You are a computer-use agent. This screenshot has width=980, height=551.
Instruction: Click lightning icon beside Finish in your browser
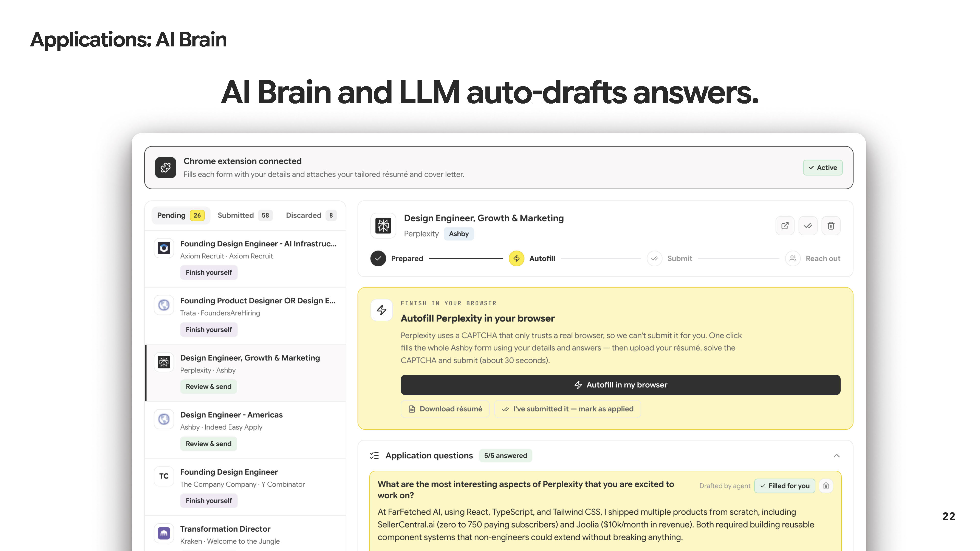(382, 310)
